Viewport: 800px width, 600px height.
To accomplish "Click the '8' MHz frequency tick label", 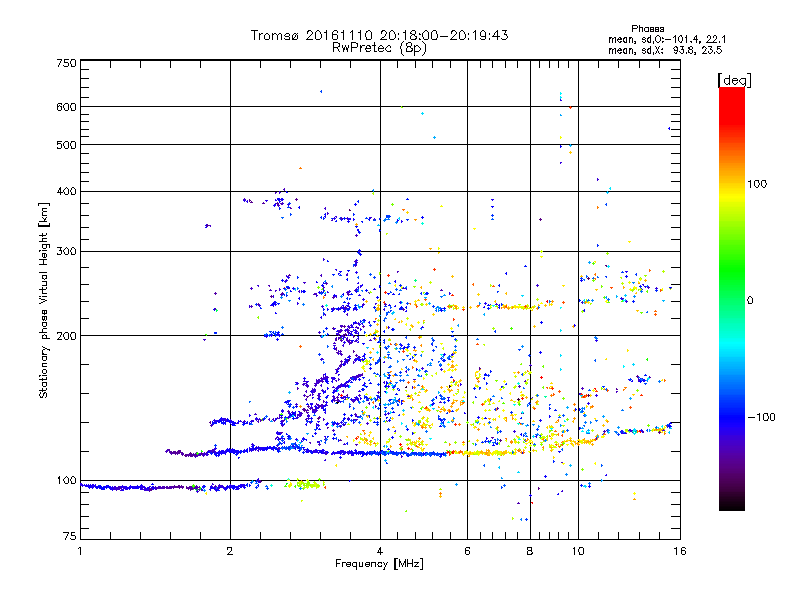I will 530,551.
